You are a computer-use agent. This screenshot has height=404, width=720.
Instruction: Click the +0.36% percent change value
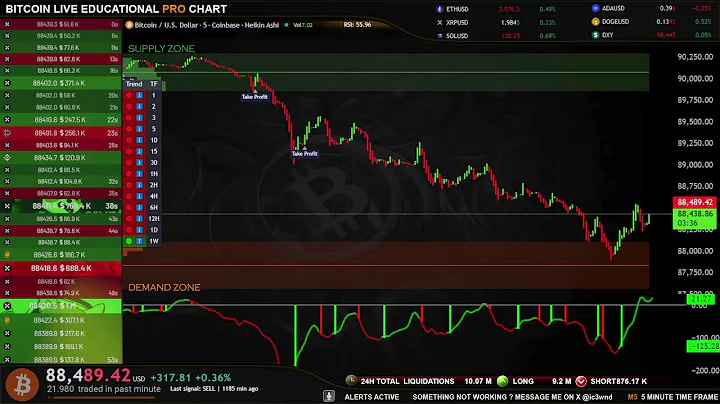point(213,378)
